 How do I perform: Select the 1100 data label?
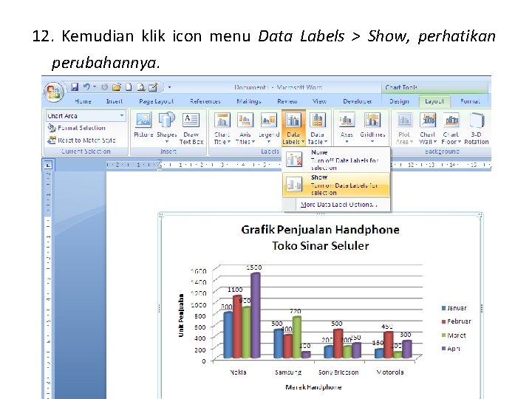235,290
